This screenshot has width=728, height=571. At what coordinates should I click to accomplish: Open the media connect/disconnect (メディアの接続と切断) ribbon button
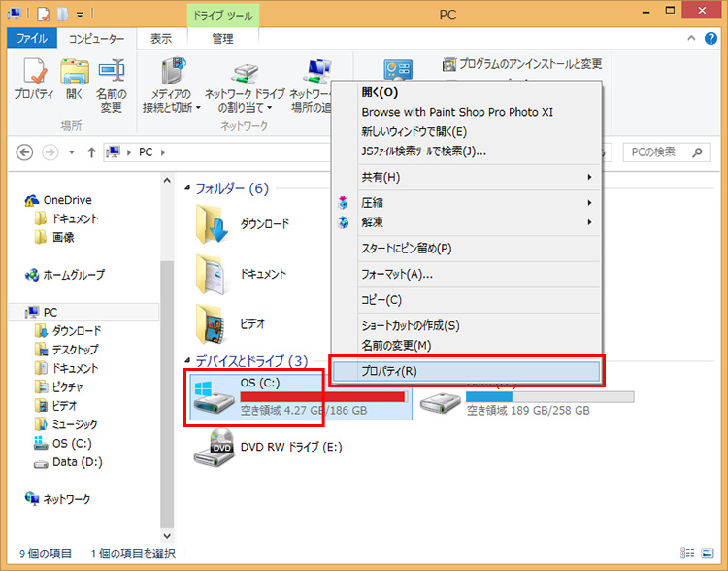(171, 85)
